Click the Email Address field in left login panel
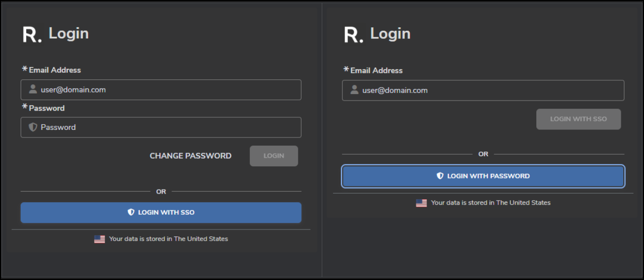The height and width of the screenshot is (280, 644). click(x=161, y=89)
